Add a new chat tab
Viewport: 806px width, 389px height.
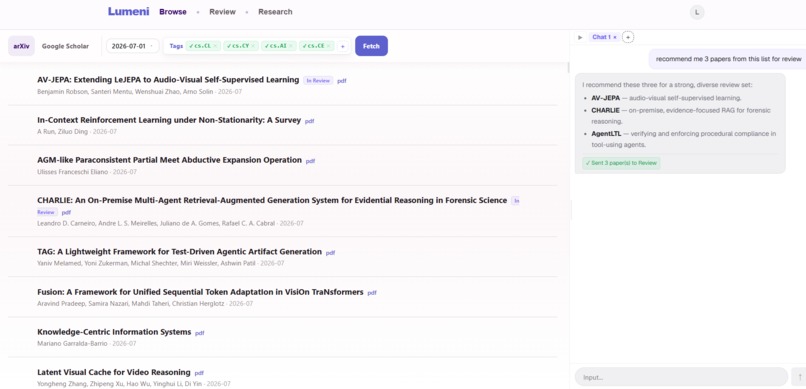[x=628, y=37]
